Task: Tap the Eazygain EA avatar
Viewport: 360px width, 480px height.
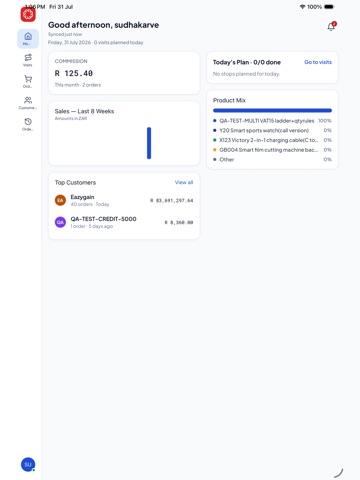Action: click(x=60, y=200)
